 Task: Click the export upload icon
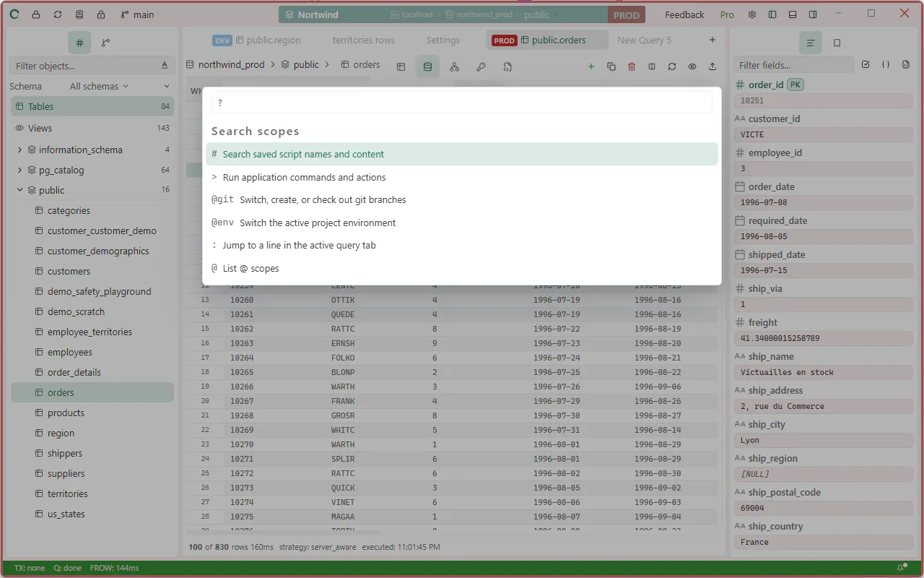(x=712, y=66)
